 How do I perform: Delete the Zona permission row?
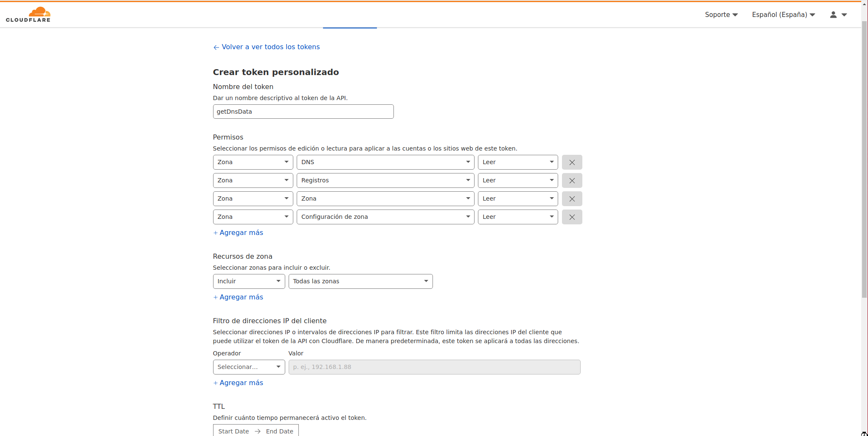pos(571,199)
